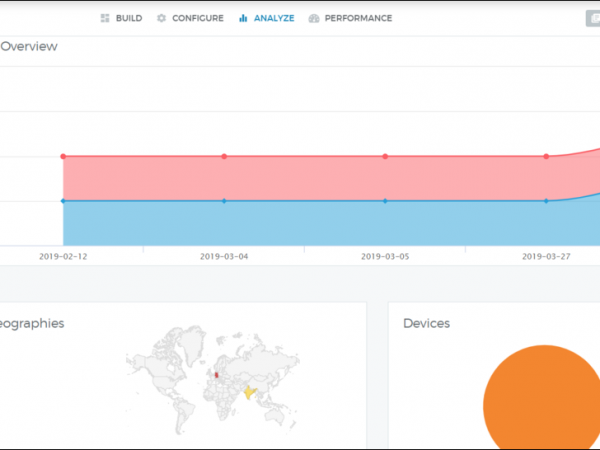Click blue data point at 2019-02-12
Image resolution: width=600 pixels, height=450 pixels.
click(63, 201)
